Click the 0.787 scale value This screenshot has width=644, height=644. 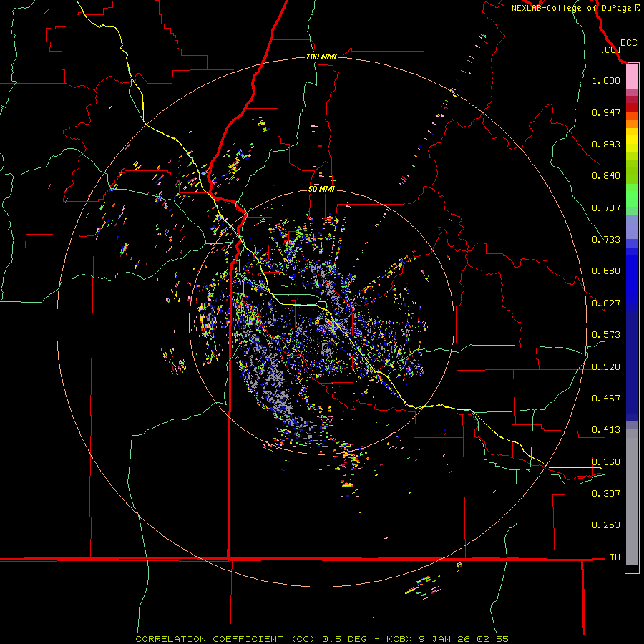coord(606,208)
